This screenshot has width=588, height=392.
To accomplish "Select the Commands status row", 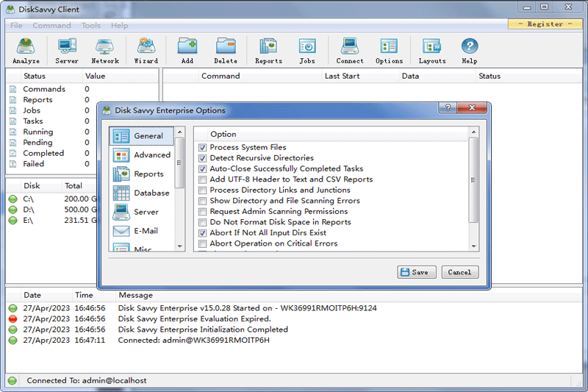I will coord(82,89).
